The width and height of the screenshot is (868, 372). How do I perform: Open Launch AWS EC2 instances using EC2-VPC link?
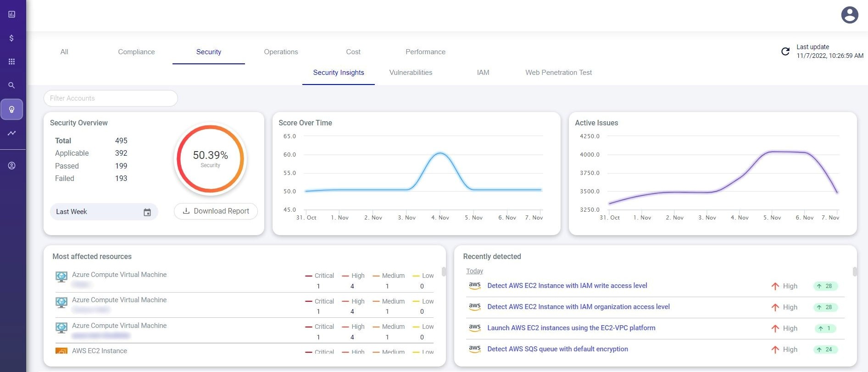click(571, 328)
